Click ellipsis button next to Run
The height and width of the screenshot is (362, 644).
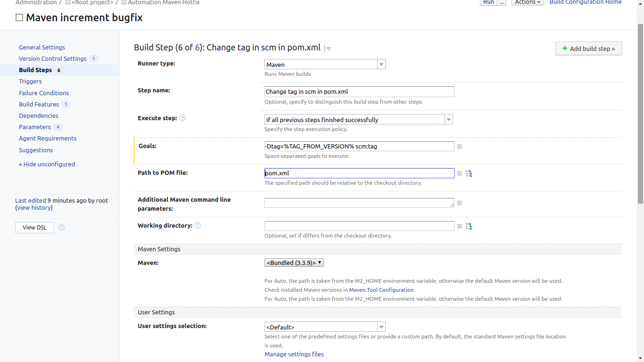click(502, 2)
